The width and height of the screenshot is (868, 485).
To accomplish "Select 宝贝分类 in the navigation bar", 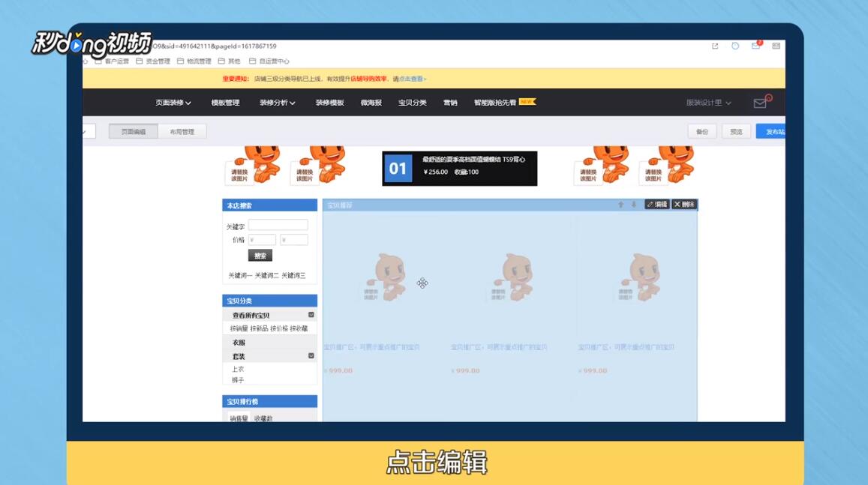I will point(410,102).
